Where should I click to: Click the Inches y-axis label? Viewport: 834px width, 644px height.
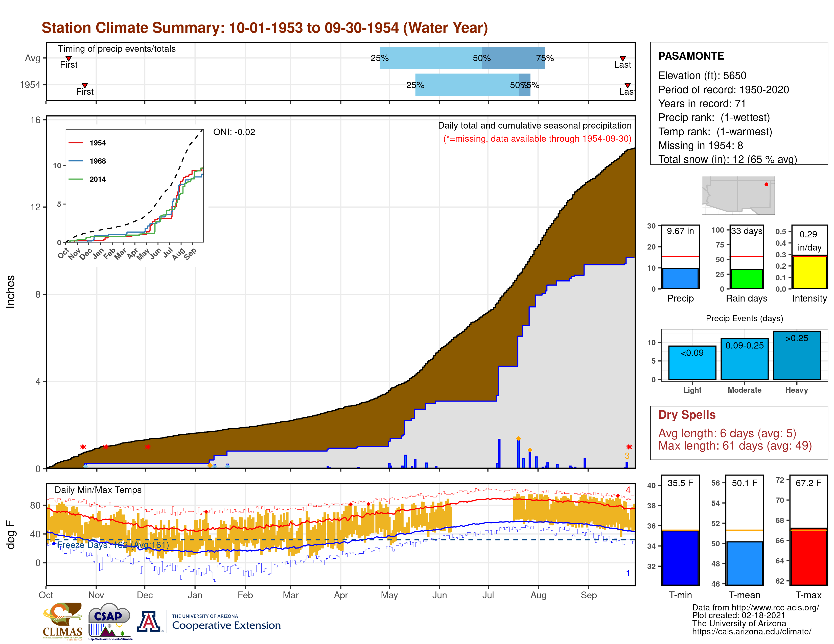click(x=10, y=291)
